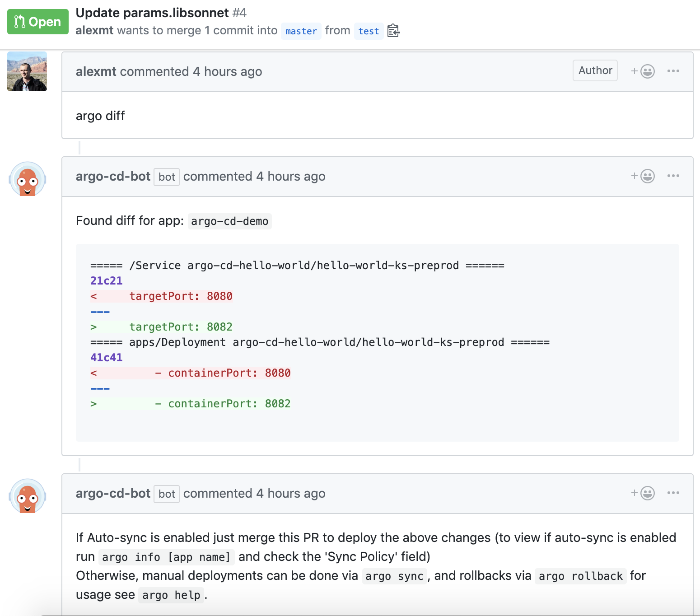Add reaction to the 'Found diff for app' bot comment
Image resolution: width=700 pixels, height=616 pixels.
pos(643,176)
